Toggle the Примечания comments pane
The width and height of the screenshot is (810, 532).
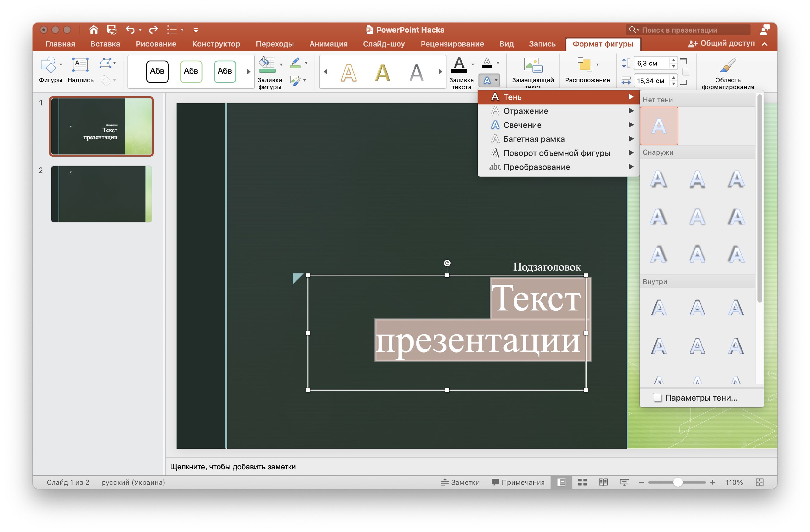pos(518,482)
